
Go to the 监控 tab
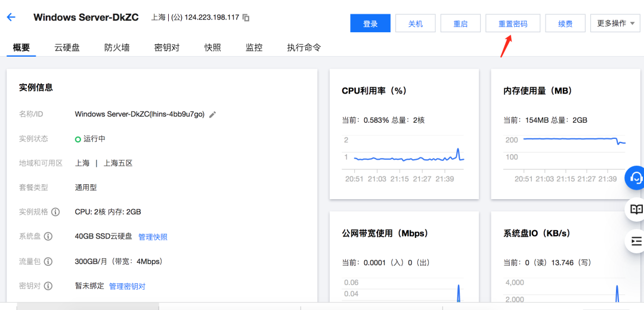tap(254, 48)
